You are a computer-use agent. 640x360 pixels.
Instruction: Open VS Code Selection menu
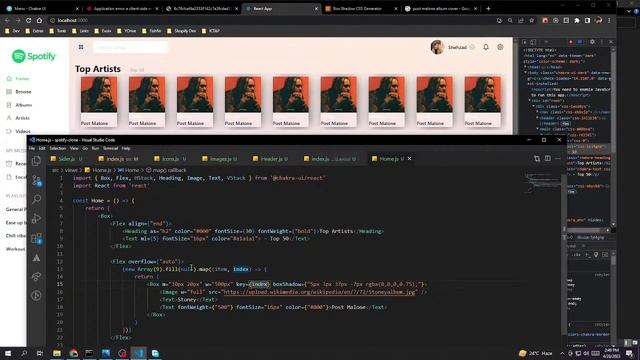(58, 148)
